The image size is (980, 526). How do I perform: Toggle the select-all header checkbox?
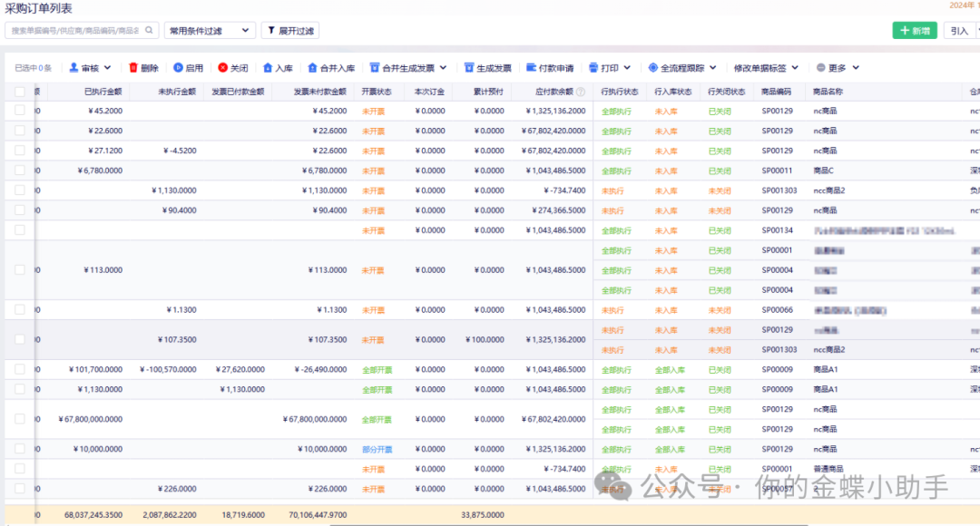pos(20,92)
